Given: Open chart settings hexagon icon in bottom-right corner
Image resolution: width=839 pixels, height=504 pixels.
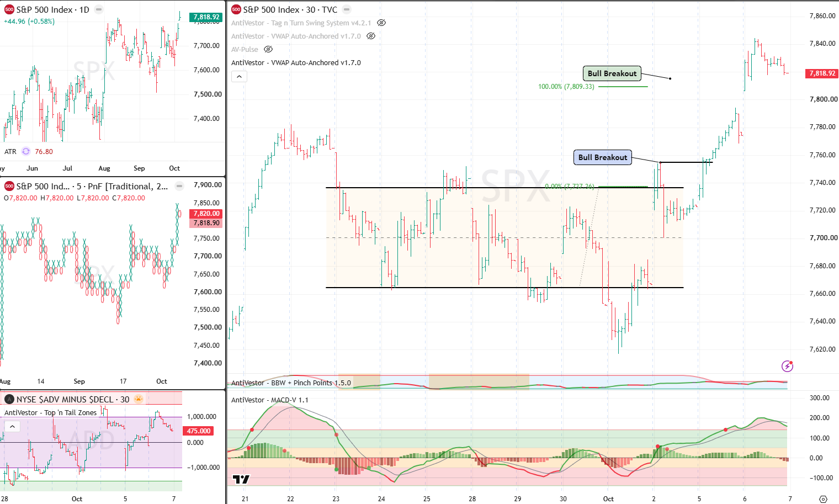Looking at the screenshot, I should click(x=823, y=498).
